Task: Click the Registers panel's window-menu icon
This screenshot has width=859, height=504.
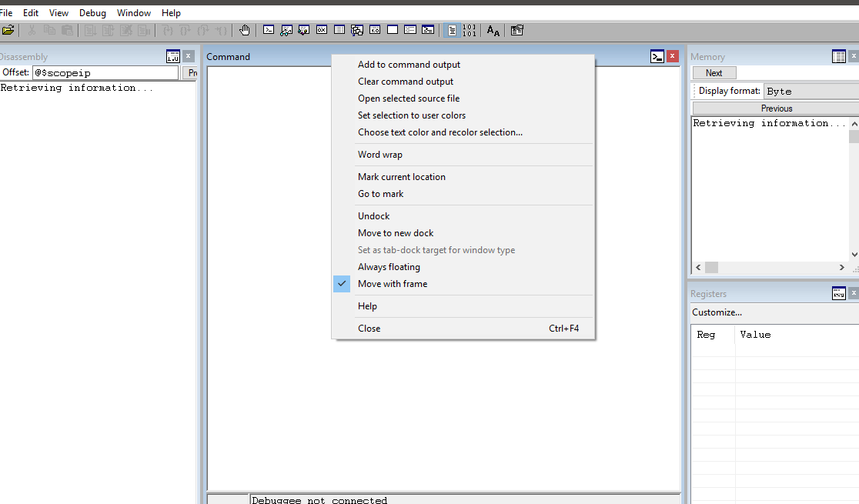Action: pyautogui.click(x=839, y=294)
